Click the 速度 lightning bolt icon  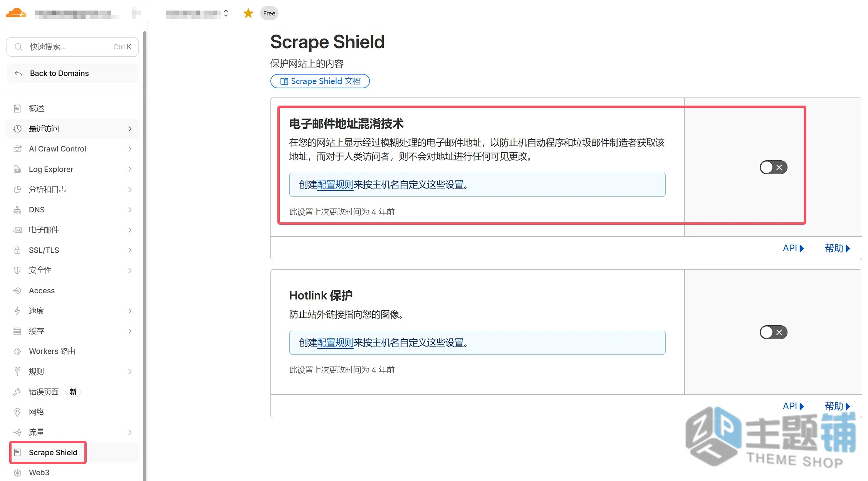(17, 311)
